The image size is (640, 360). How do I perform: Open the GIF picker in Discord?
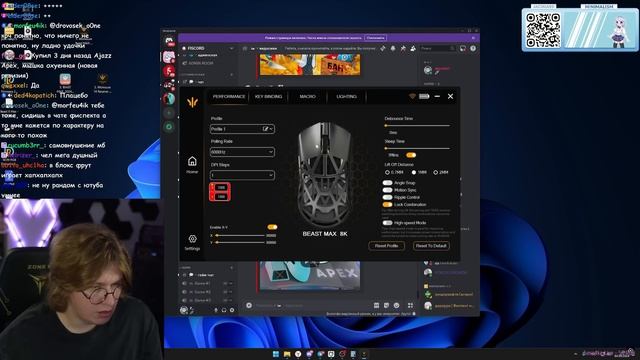coord(376,305)
